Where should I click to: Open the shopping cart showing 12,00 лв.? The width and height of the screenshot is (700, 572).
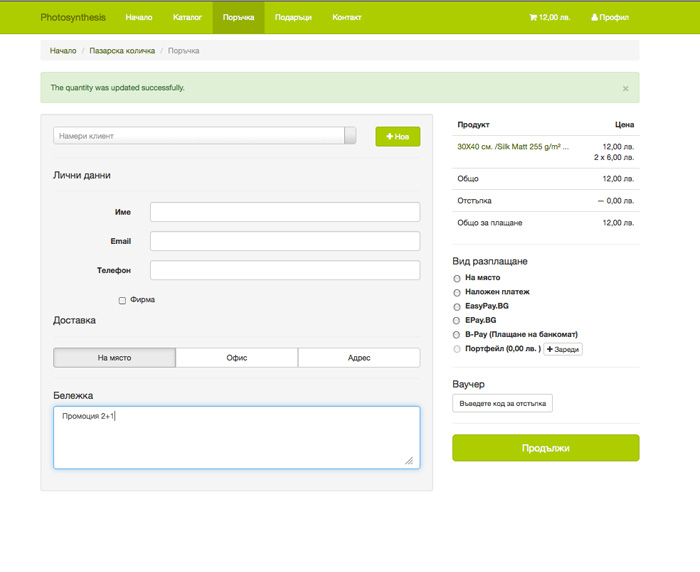[x=549, y=17]
